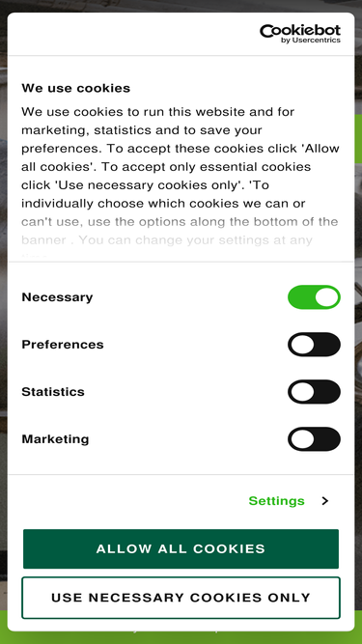
Task: Select the Marketing category label
Action: click(x=55, y=439)
